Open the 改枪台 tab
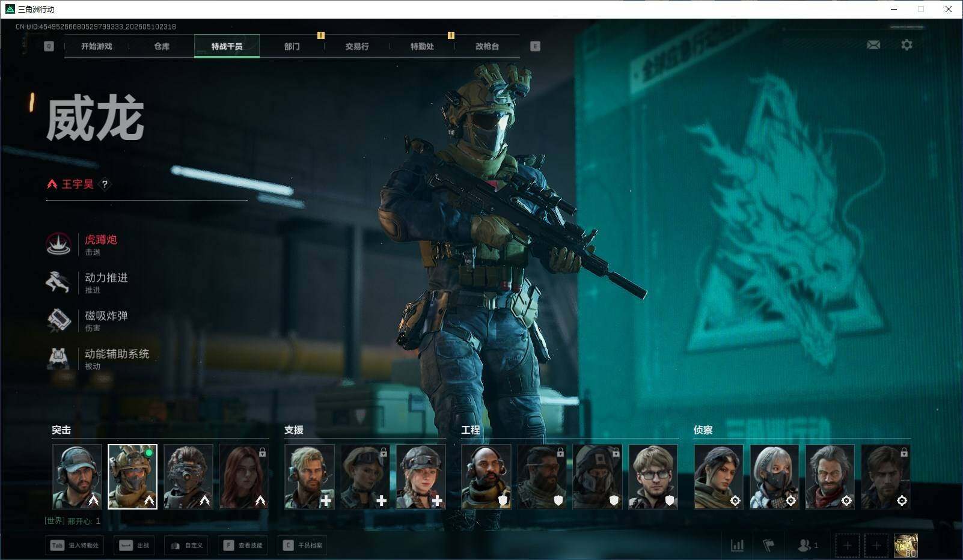The image size is (963, 560). click(x=487, y=46)
